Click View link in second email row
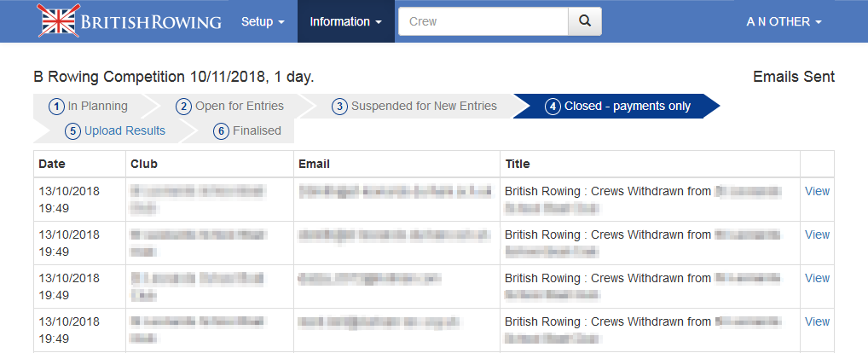 [x=817, y=234]
